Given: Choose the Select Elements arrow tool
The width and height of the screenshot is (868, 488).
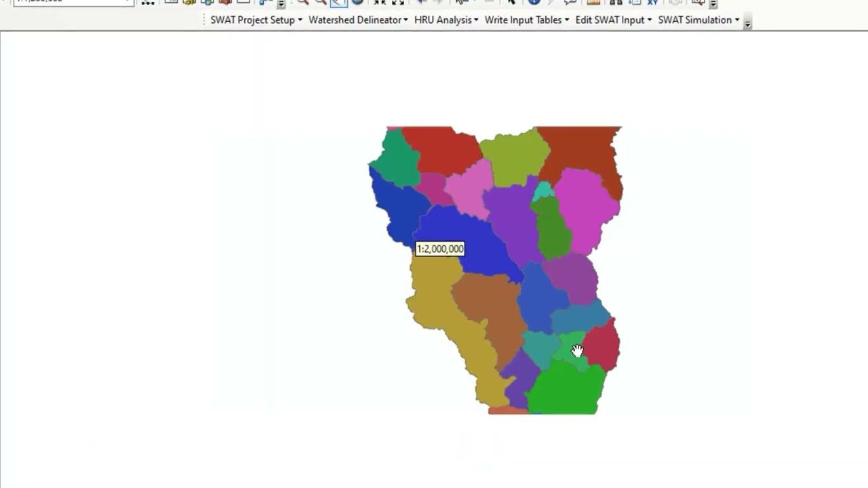Looking at the screenshot, I should 511,3.
